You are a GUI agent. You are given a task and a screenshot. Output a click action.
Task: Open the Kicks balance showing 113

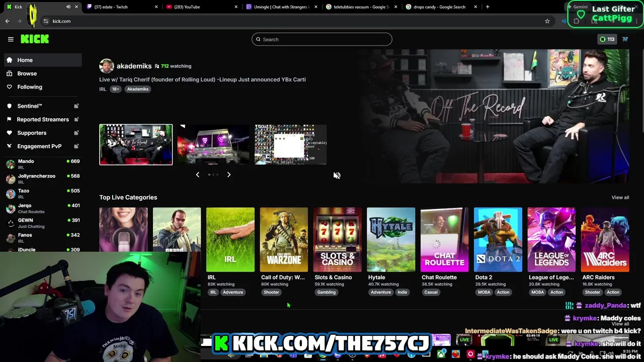tap(607, 39)
